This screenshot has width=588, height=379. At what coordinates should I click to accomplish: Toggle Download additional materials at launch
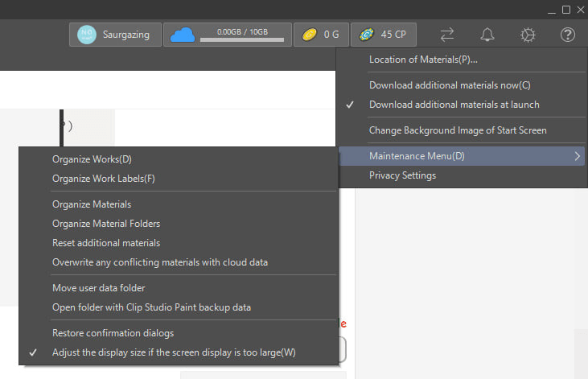click(x=462, y=105)
